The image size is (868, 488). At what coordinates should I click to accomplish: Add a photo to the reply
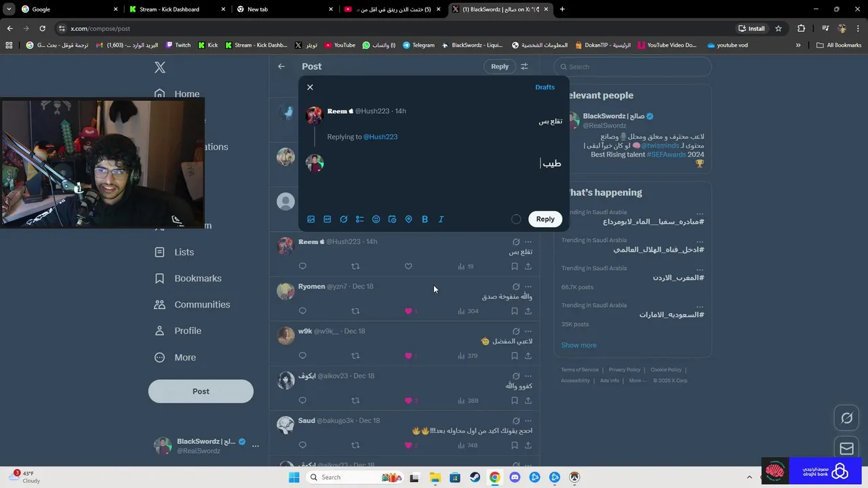coord(311,219)
